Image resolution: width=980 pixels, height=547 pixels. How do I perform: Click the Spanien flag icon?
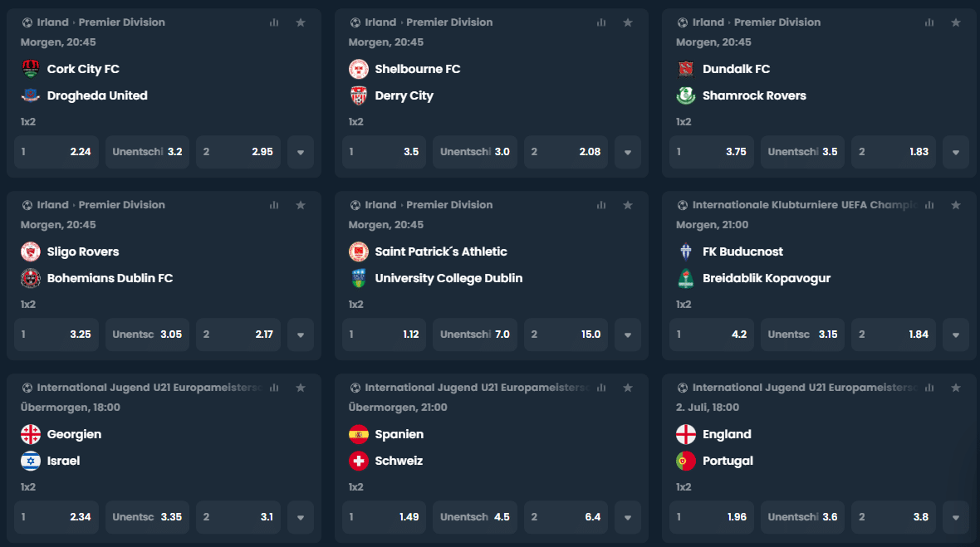[359, 434]
